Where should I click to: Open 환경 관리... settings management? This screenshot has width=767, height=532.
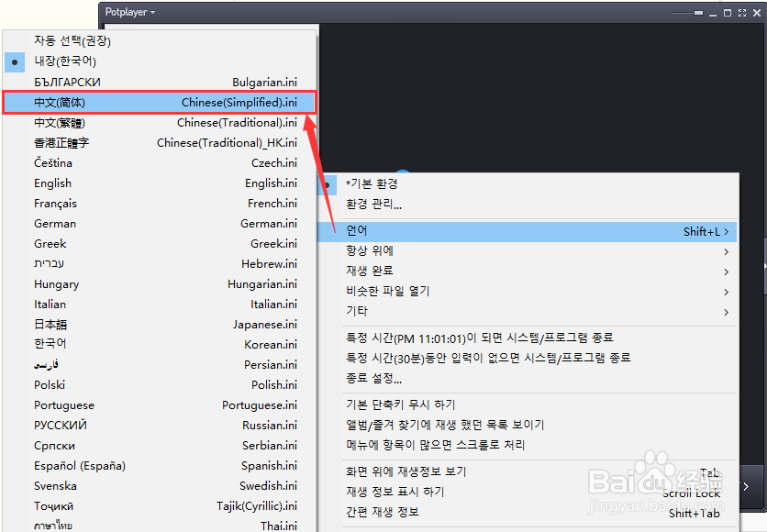click(528, 205)
